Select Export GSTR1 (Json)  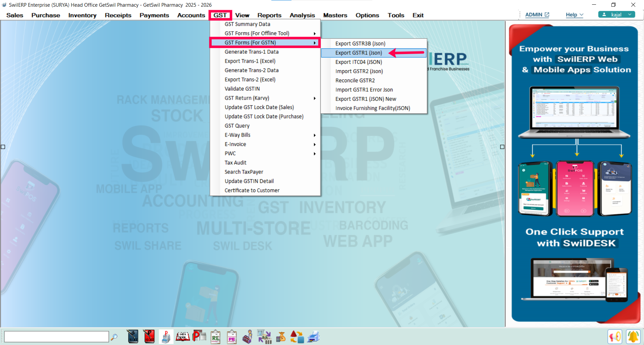pos(374,53)
